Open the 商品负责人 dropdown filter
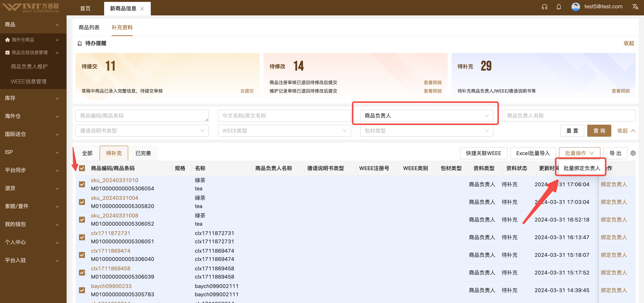 point(427,116)
